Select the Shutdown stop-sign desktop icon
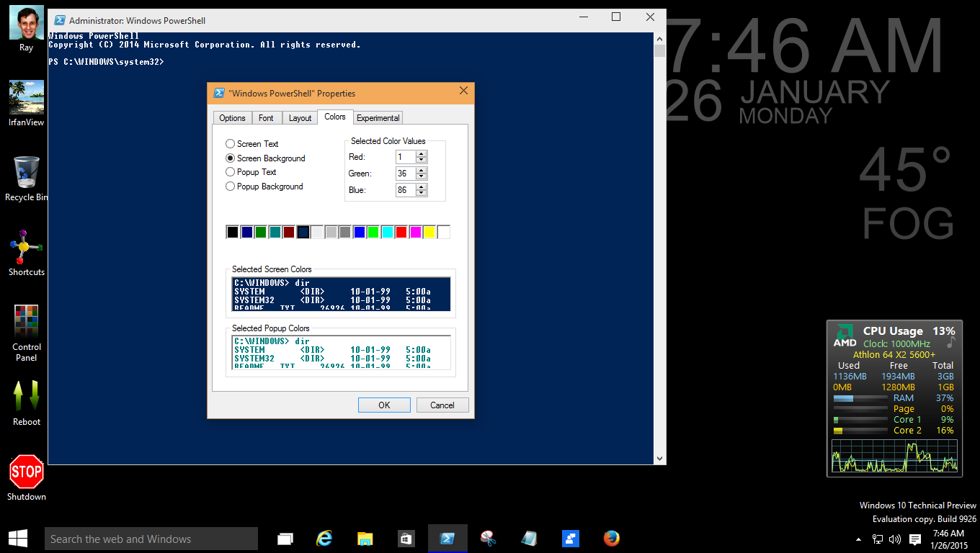Screen dimensions: 980x553 (x=26, y=477)
